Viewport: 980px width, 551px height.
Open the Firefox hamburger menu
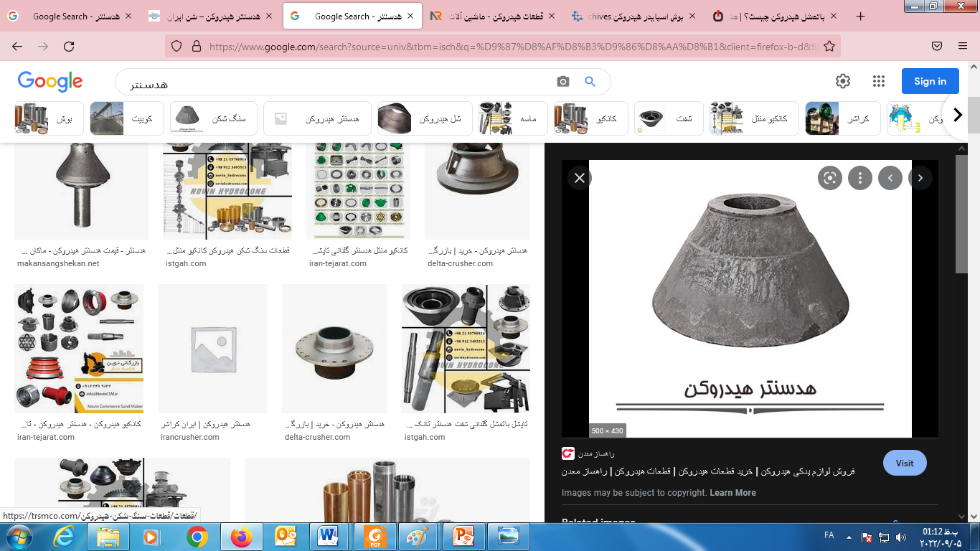coord(963,47)
